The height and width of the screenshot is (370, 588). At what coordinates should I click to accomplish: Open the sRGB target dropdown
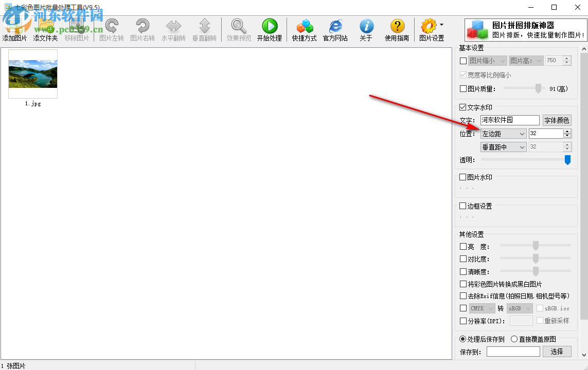pos(520,308)
